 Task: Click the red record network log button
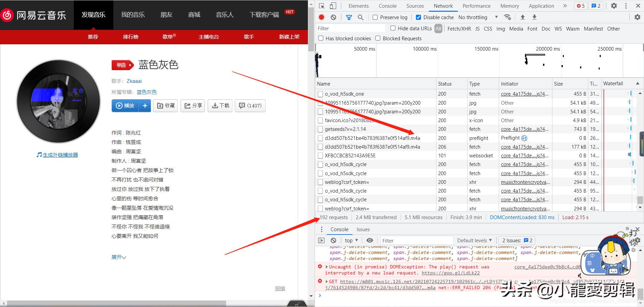click(x=321, y=17)
